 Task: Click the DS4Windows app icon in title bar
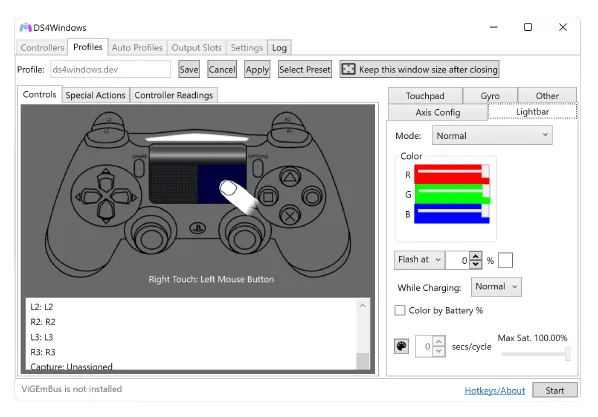[26, 27]
